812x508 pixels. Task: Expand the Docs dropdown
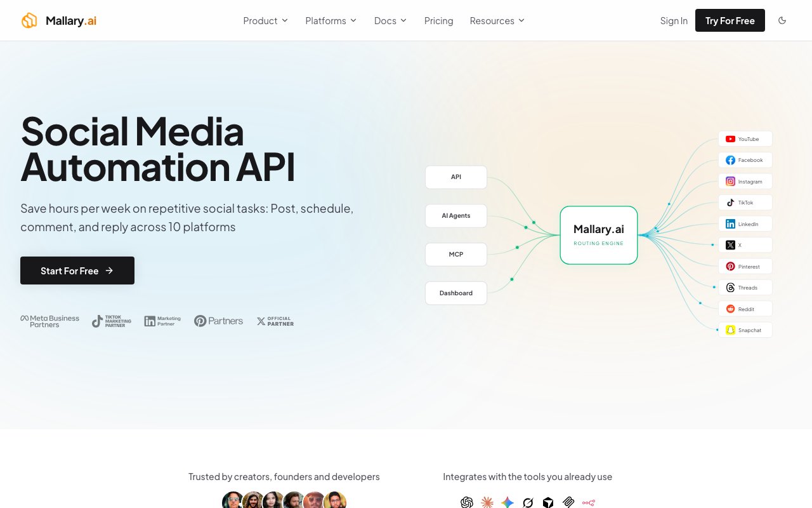391,21
